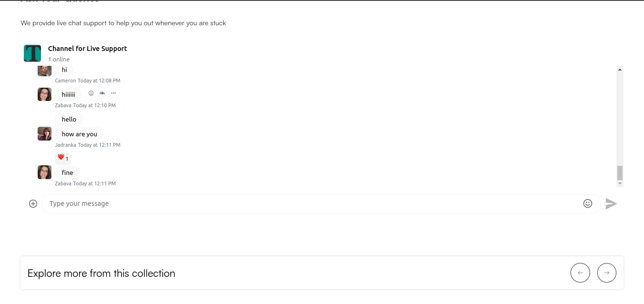The width and height of the screenshot is (644, 304).
Task: Click Cameron's profile picture
Action: tap(44, 71)
